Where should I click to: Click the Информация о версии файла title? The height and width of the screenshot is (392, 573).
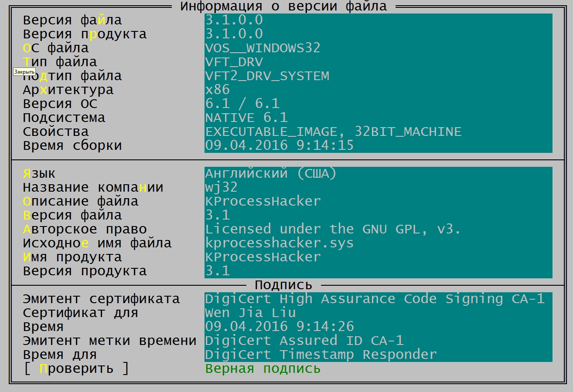coord(283,7)
